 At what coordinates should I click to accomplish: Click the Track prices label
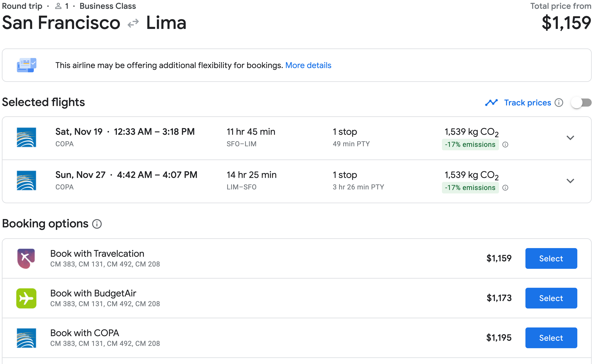point(528,103)
